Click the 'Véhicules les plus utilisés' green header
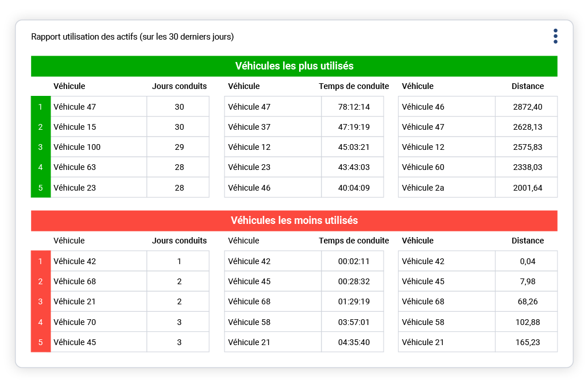 [293, 66]
